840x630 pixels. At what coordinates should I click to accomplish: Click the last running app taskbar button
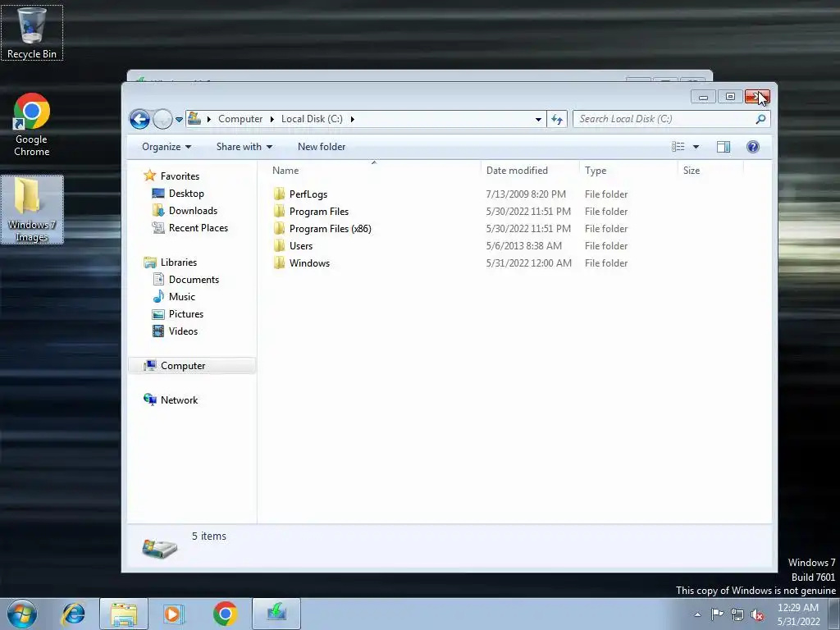[276, 614]
